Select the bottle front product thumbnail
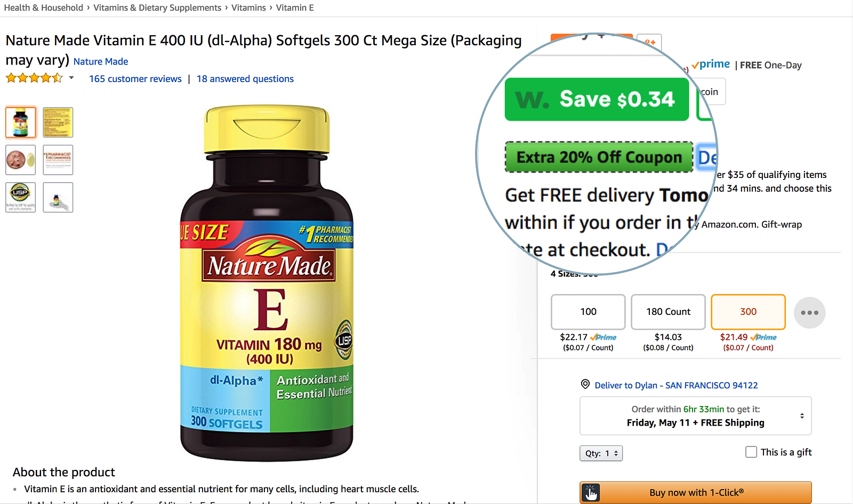Image resolution: width=853 pixels, height=504 pixels. click(21, 123)
